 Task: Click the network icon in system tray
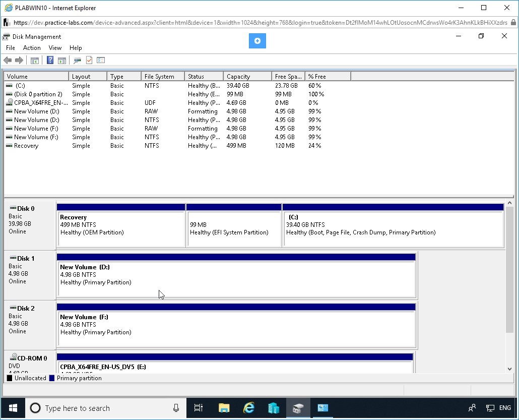pos(490,408)
